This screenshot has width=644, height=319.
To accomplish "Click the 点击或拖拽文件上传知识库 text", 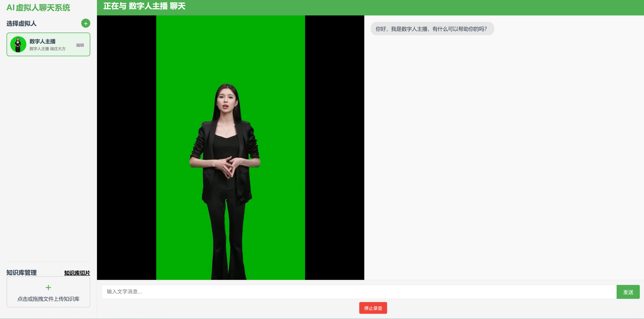I will [x=48, y=299].
